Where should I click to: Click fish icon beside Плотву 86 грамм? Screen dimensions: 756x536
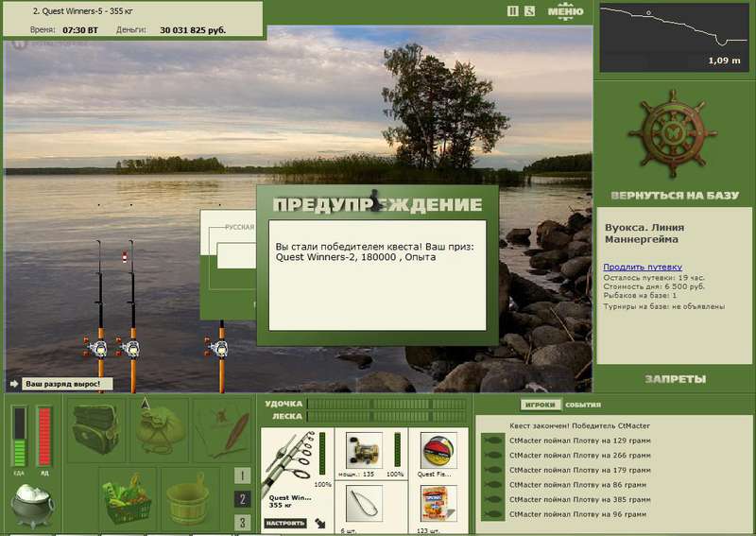point(492,484)
